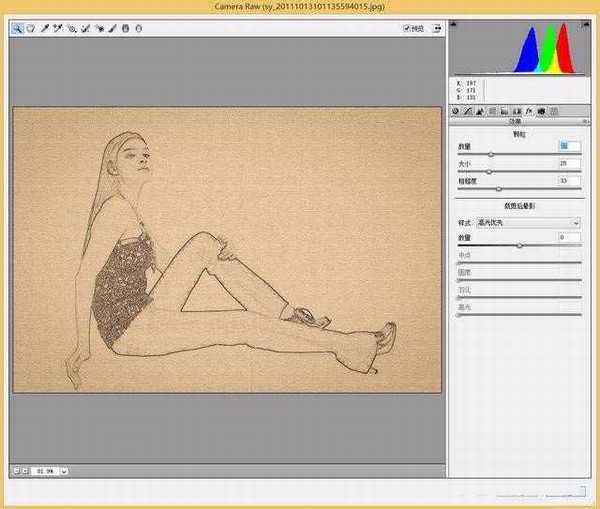The width and height of the screenshot is (600, 509).
Task: Pick the White Balance eyedropper tool
Action: tap(45, 28)
